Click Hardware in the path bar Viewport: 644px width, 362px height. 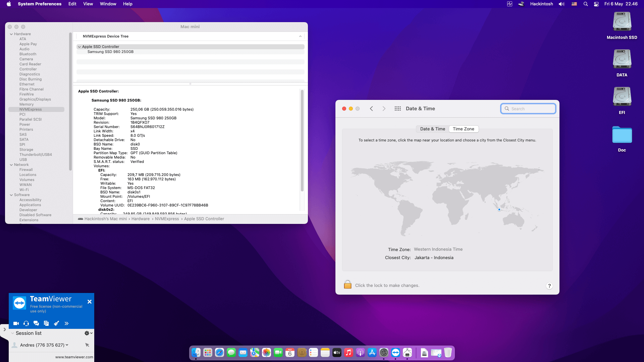pos(141,219)
